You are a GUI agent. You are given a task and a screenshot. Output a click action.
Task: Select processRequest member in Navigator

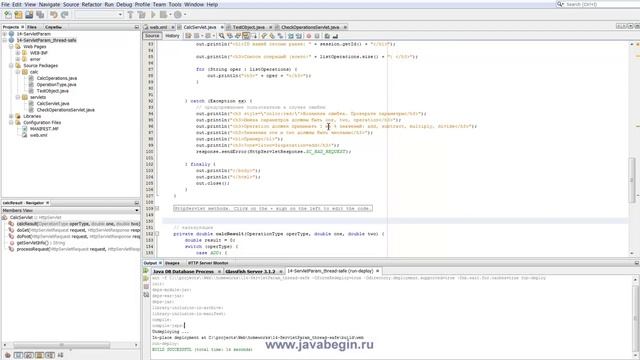pos(78,249)
